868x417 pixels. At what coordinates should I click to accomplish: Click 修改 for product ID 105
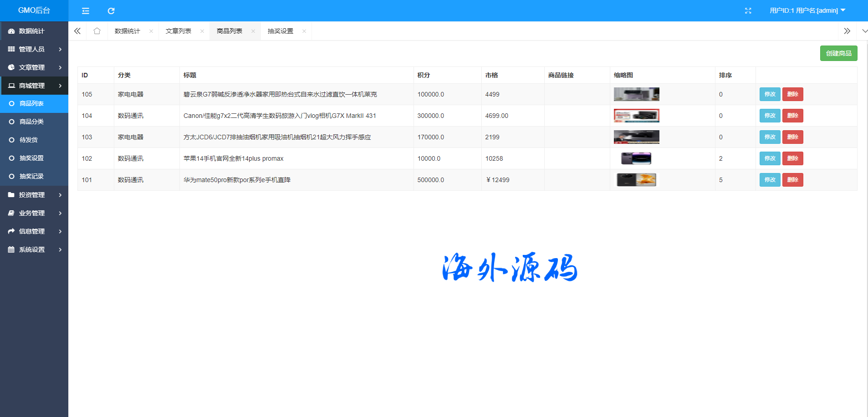770,94
